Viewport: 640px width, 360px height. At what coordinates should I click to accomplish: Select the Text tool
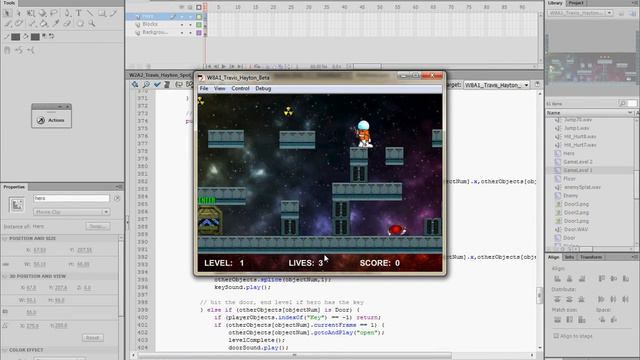(79, 13)
